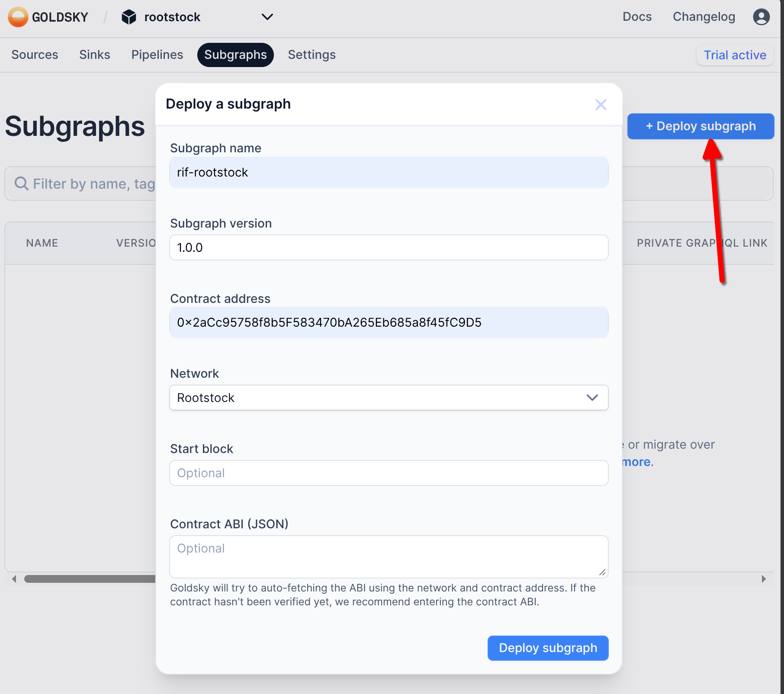Close the Deploy a subgraph dialog
The height and width of the screenshot is (694, 784).
pyautogui.click(x=601, y=104)
